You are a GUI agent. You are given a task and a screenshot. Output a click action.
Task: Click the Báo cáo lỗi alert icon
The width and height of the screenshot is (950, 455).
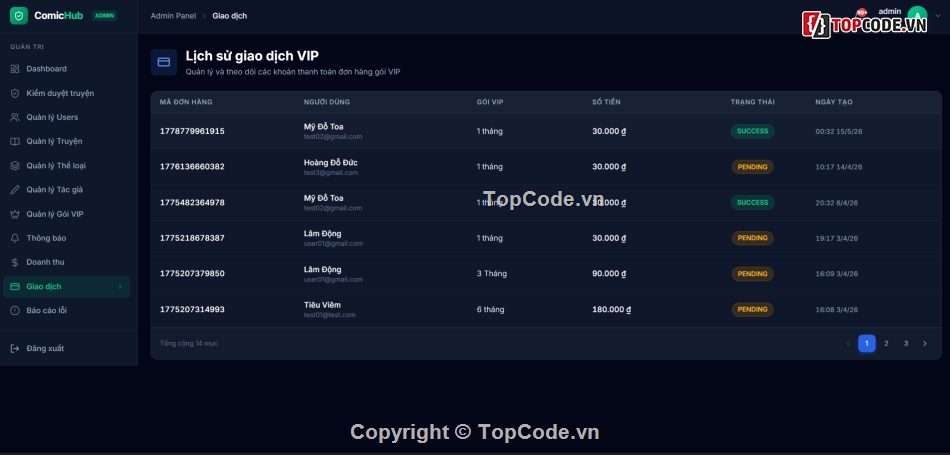pyautogui.click(x=15, y=310)
